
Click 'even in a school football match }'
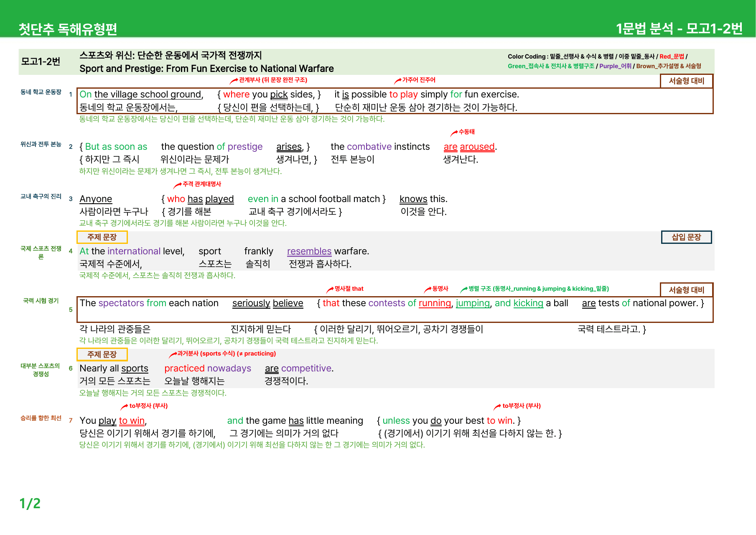pos(317,199)
